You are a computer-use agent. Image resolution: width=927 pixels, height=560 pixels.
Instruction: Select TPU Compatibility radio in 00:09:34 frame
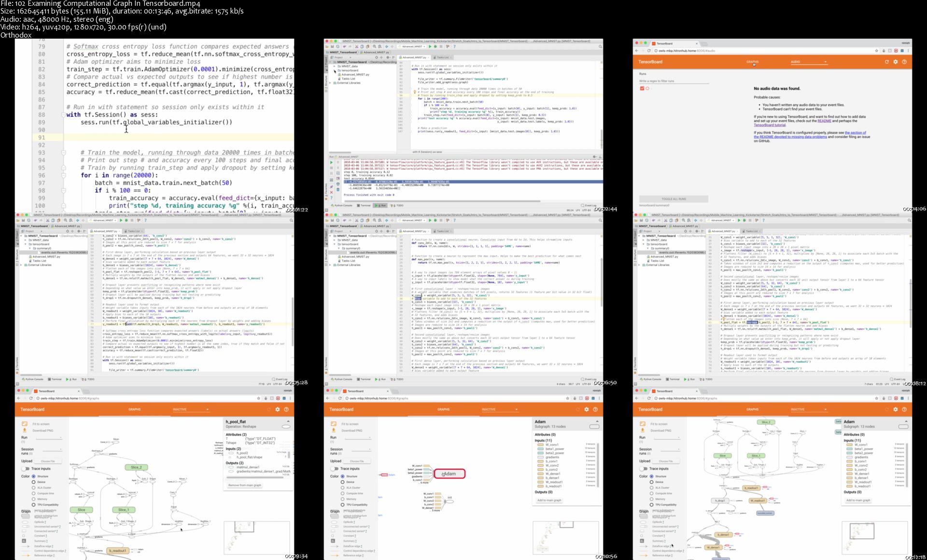[x=33, y=504]
